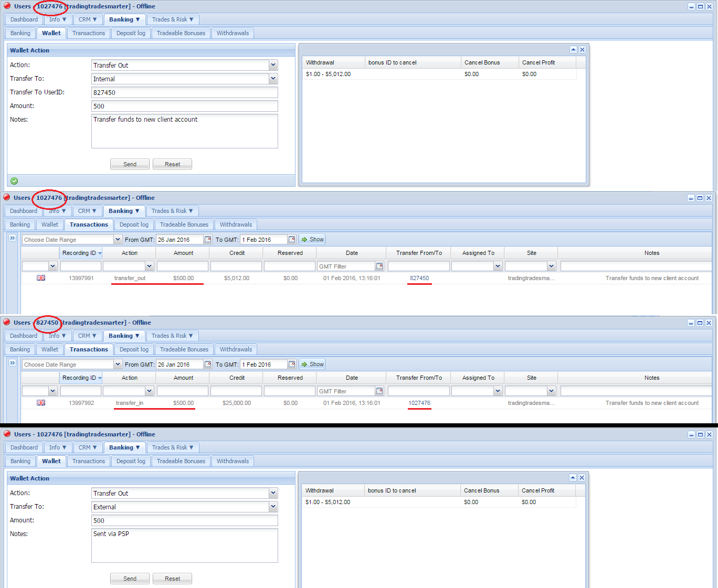Maximize the user 827450 Transactions window
This screenshot has height=588, width=718.
(700, 323)
